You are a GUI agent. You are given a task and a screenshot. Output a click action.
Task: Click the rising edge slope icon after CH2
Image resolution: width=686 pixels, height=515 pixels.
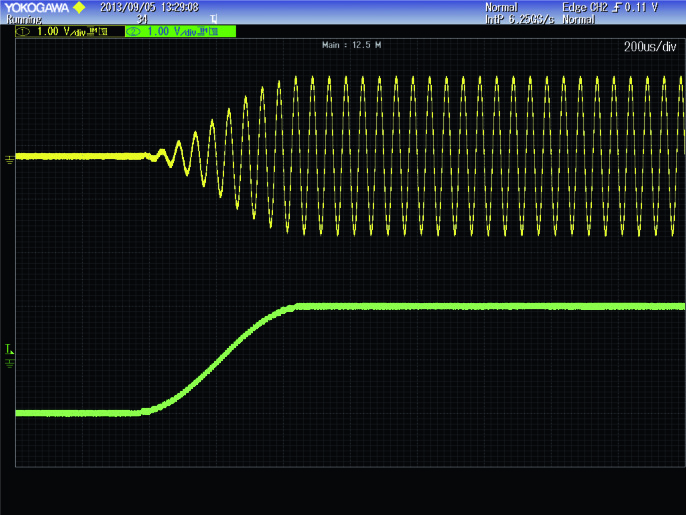pos(617,7)
